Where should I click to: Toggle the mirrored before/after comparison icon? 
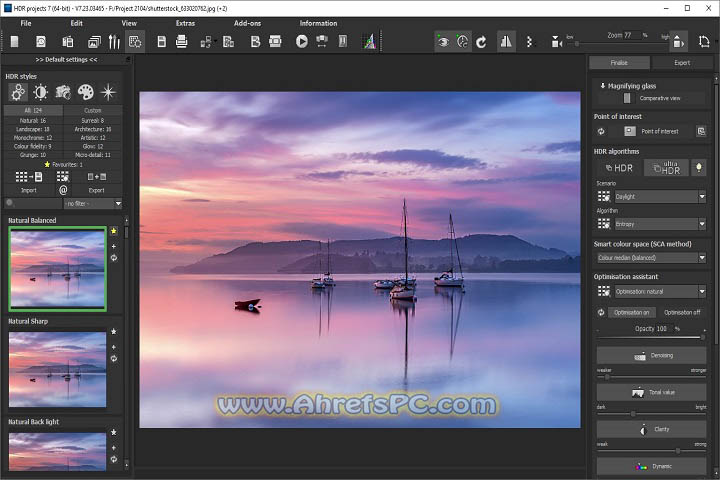point(506,42)
